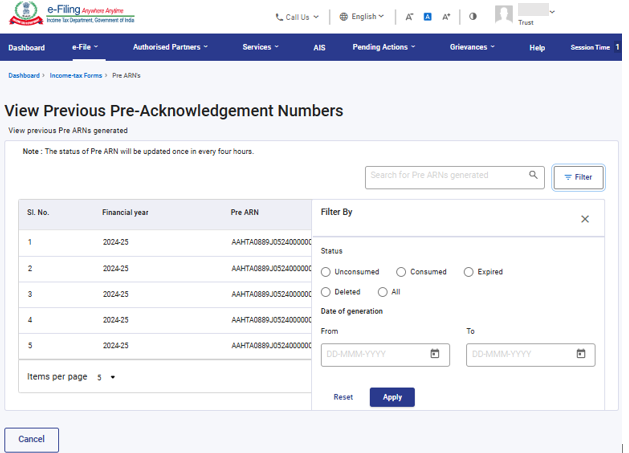Screen dimensions: 629x453
Task: Increase font size with large A icon
Action: [446, 17]
